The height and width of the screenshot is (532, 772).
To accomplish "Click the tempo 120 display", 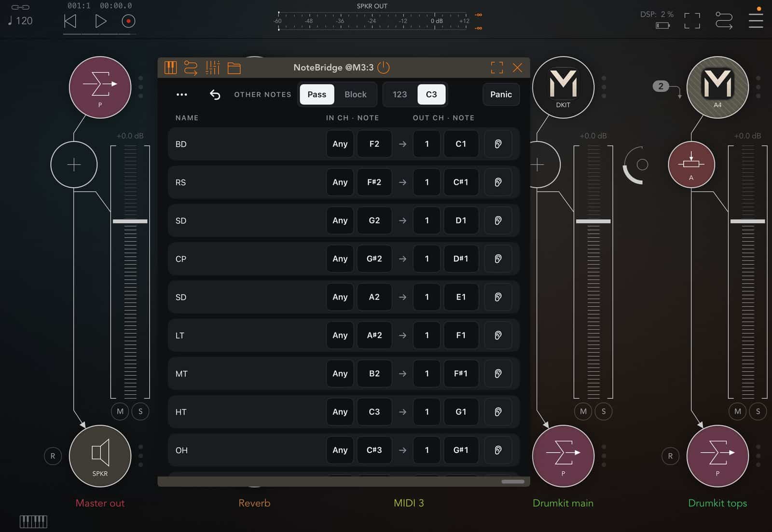I will pos(20,21).
